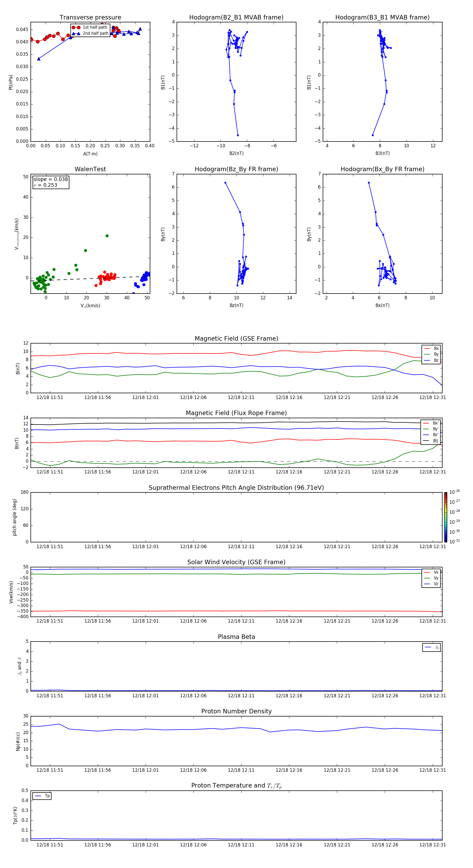Screen dimensions: 473x868
Task: Click the 'Hodogram(B3_B1 MVAB frame)' title
Action: 382,18
